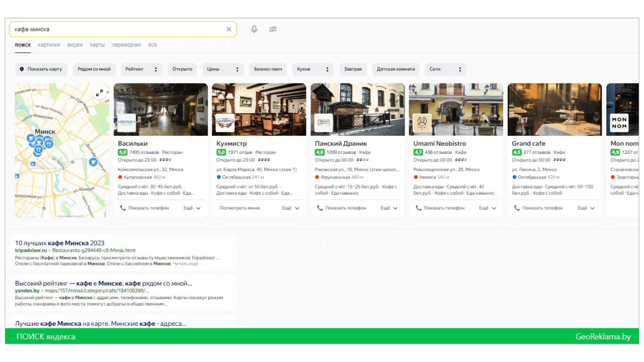Screen dimensions: 644x362
Task: Click the Umami Neobistro logo badge
Action: 423,122
